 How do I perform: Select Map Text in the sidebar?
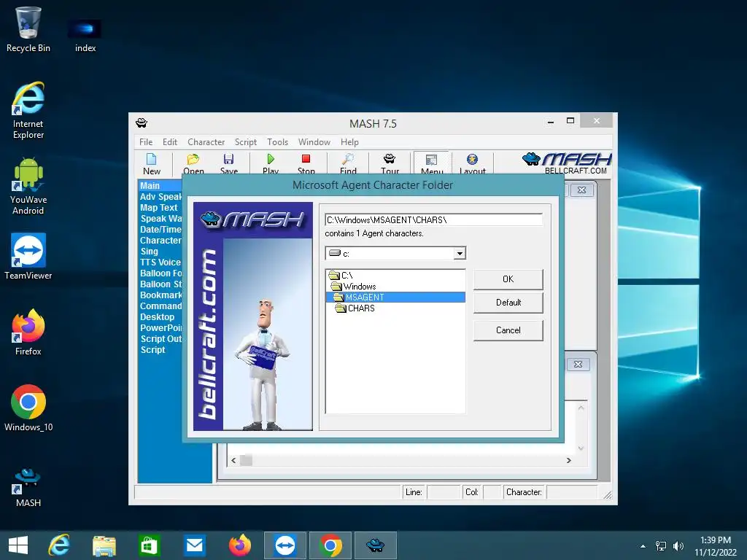coord(158,208)
